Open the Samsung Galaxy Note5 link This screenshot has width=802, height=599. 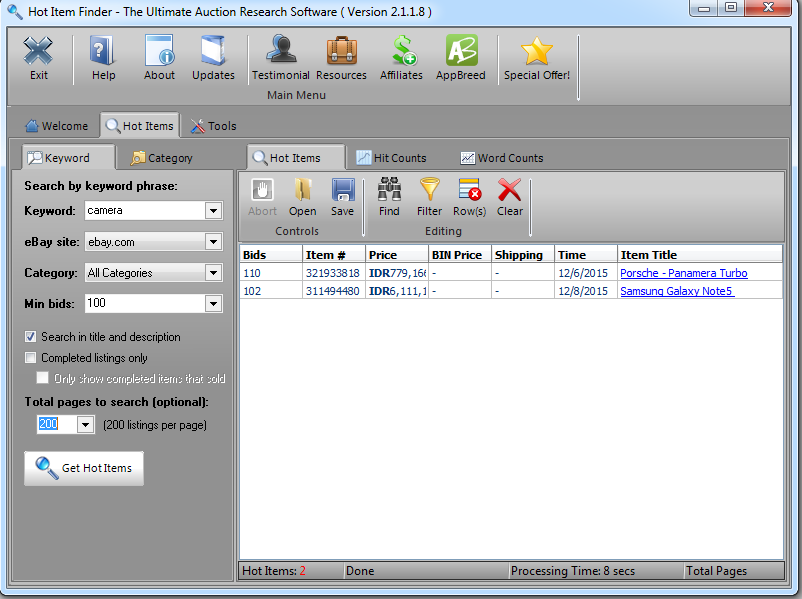coord(676,291)
